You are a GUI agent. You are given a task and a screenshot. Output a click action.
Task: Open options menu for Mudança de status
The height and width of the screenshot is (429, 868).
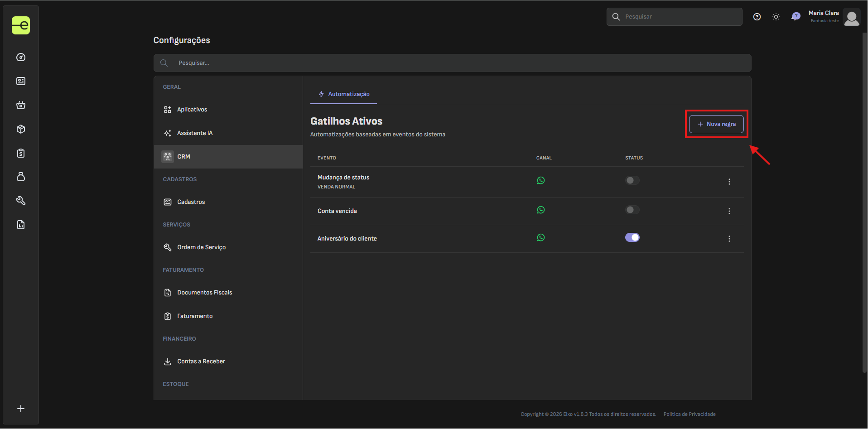(729, 182)
